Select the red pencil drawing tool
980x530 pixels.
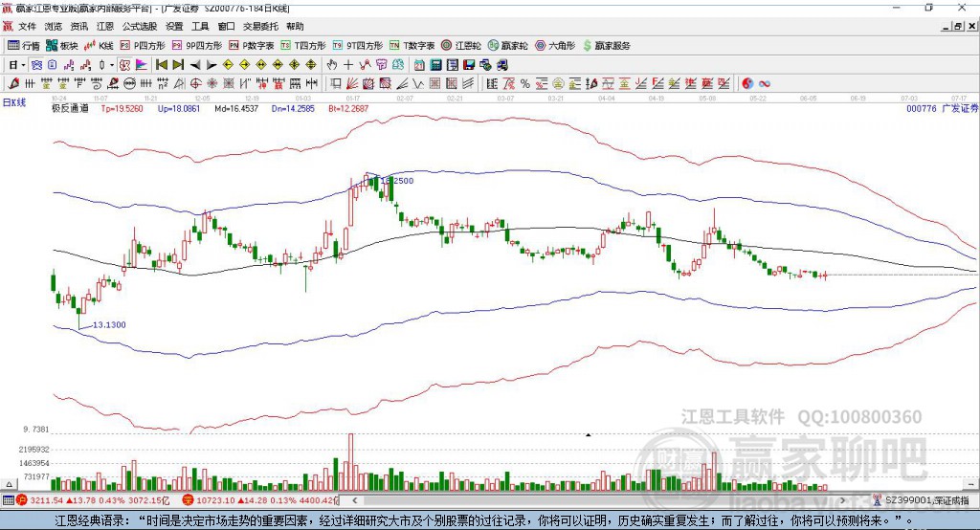pyautogui.click(x=12, y=83)
